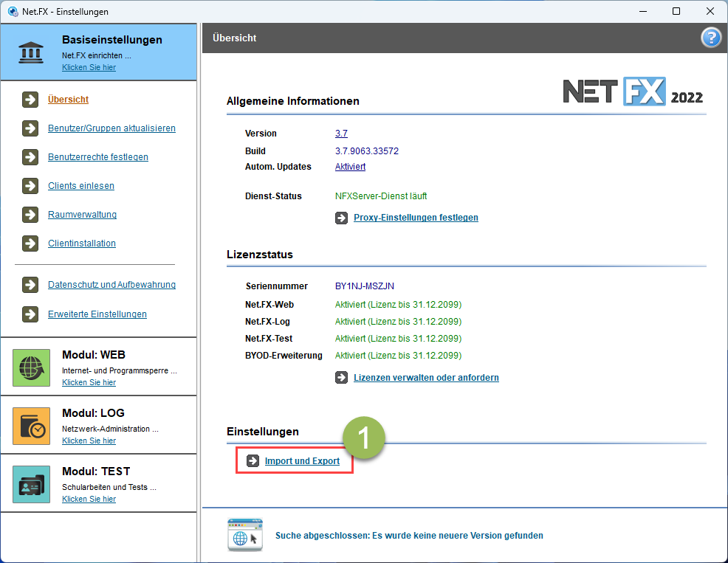This screenshot has height=563, width=728.
Task: Click the orange Modul LOG clock icon
Action: pyautogui.click(x=31, y=426)
